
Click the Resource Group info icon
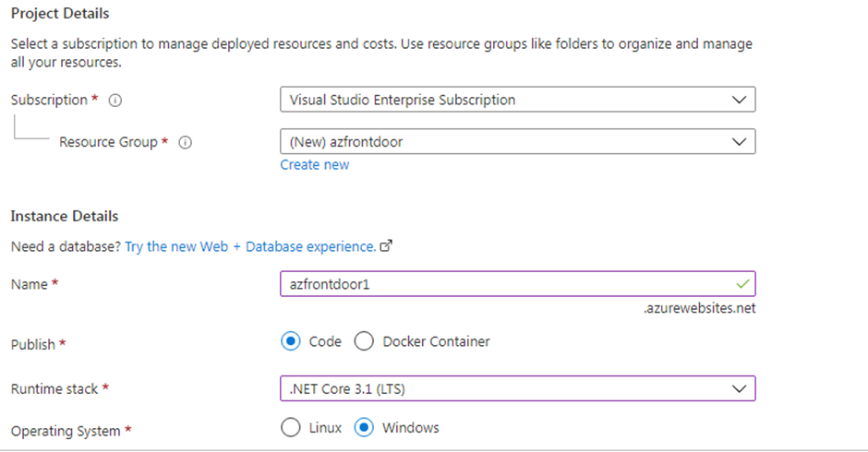185,142
